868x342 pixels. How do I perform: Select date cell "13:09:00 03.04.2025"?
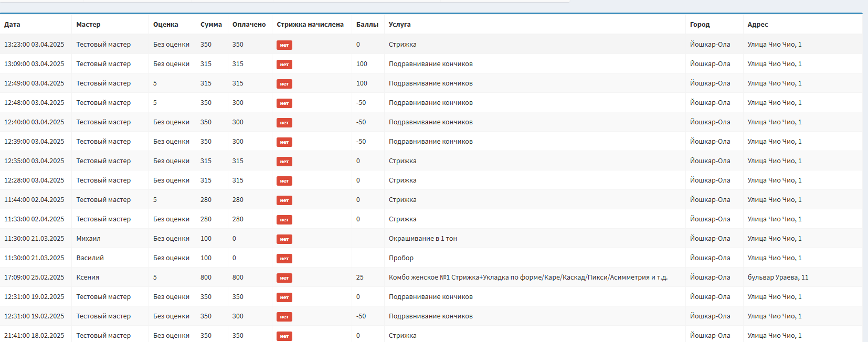34,64
